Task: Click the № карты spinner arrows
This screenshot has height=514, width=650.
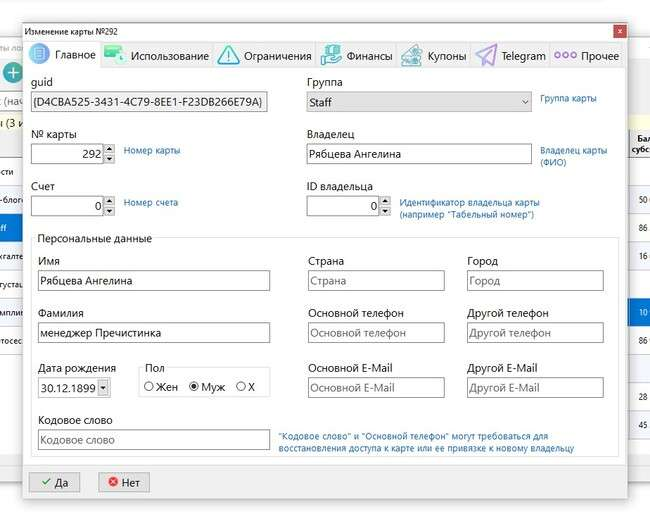Action: point(110,154)
